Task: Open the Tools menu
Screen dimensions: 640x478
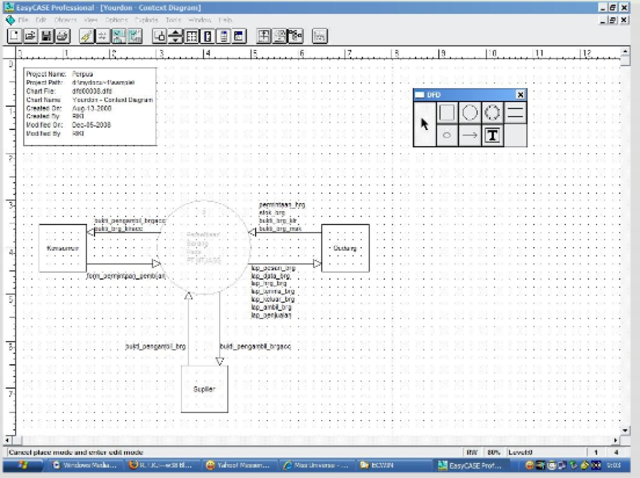Action: [x=173, y=20]
